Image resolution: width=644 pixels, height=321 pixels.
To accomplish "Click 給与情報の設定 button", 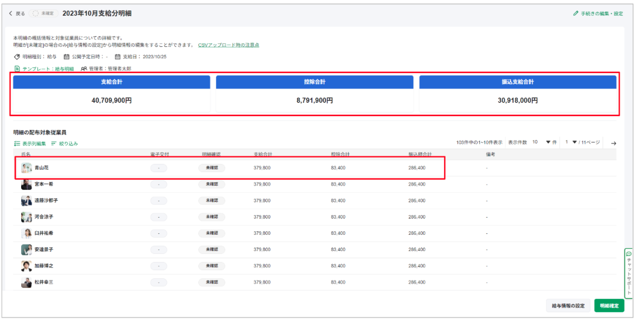I will 568,306.
